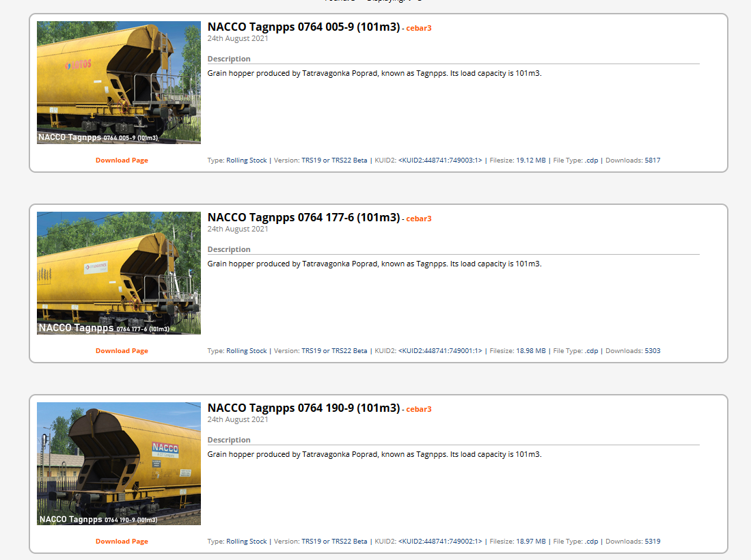The height and width of the screenshot is (560, 751).
Task: Click the filesize value "18.98 MB"
Action: 531,351
